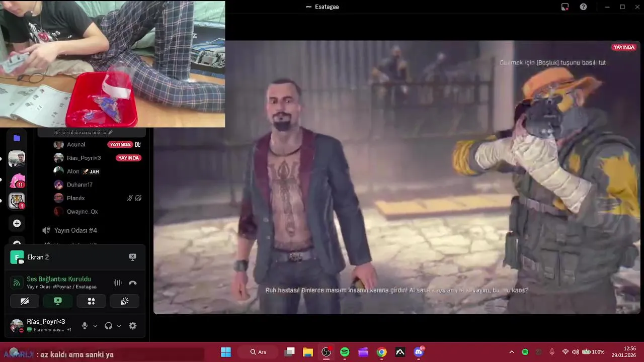
Task: Open the Discord direct messages folder icon
Action: pyautogui.click(x=17, y=138)
